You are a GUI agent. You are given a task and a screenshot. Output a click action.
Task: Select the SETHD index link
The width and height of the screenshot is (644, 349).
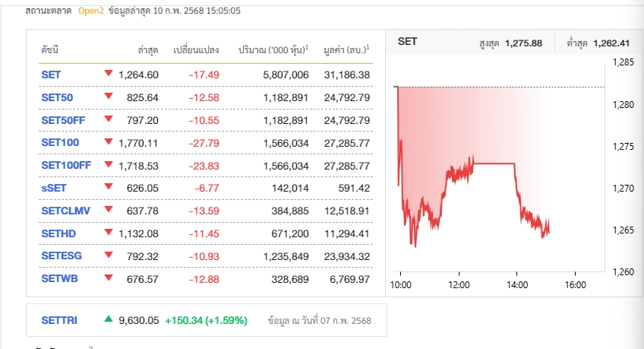56,233
